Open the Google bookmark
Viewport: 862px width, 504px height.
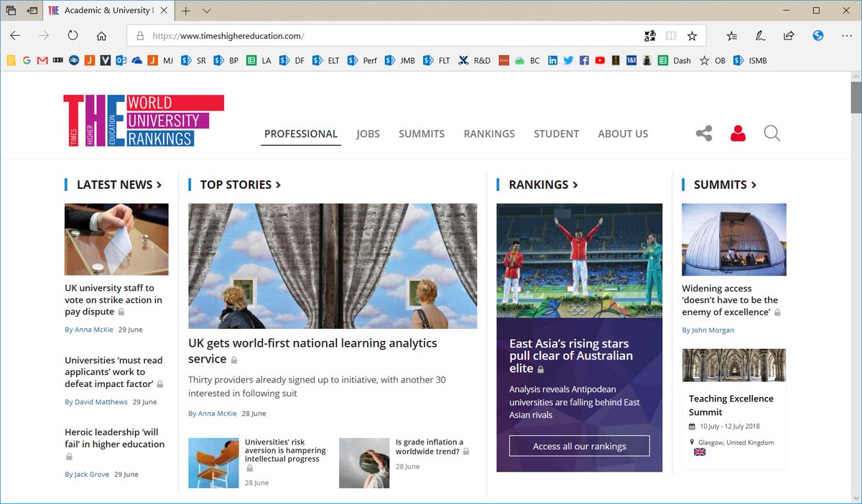click(27, 60)
